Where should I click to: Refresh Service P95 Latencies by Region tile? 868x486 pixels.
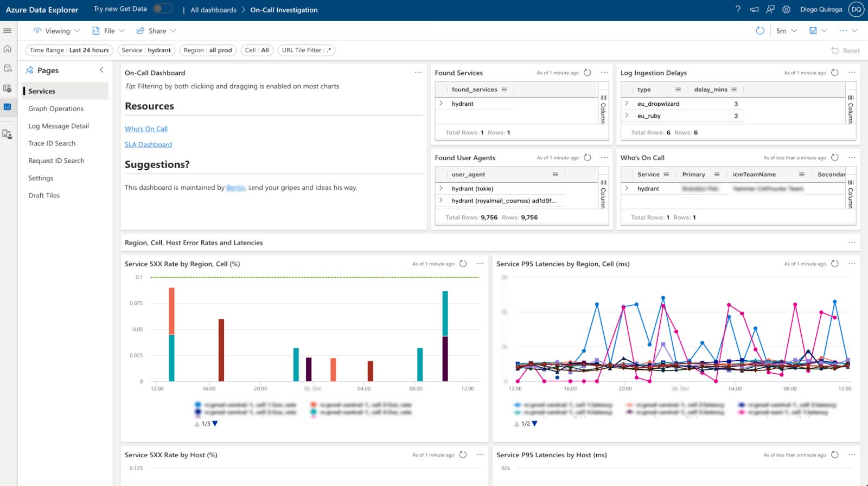(835, 264)
